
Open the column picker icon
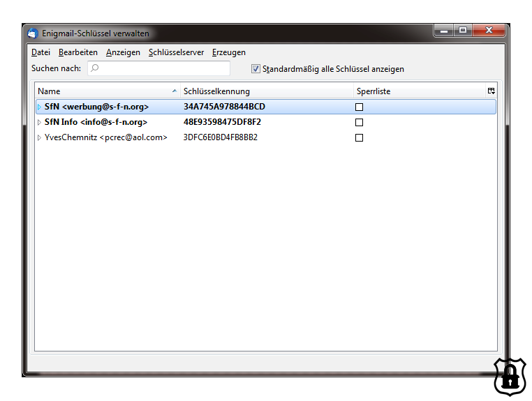tap(492, 91)
